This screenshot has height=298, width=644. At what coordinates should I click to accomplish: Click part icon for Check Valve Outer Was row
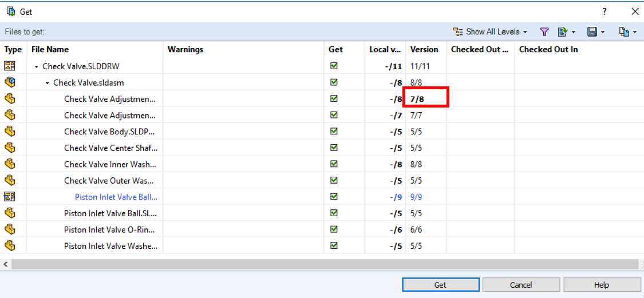(10, 181)
